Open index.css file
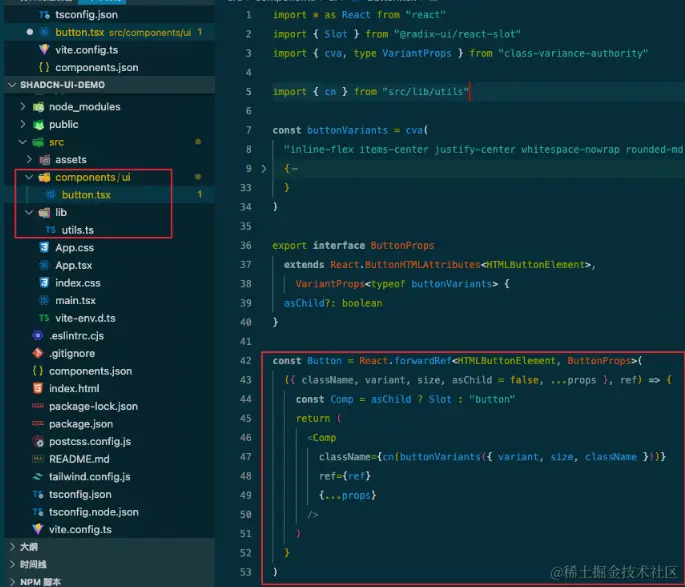Image resolution: width=685 pixels, height=587 pixels. click(x=78, y=283)
